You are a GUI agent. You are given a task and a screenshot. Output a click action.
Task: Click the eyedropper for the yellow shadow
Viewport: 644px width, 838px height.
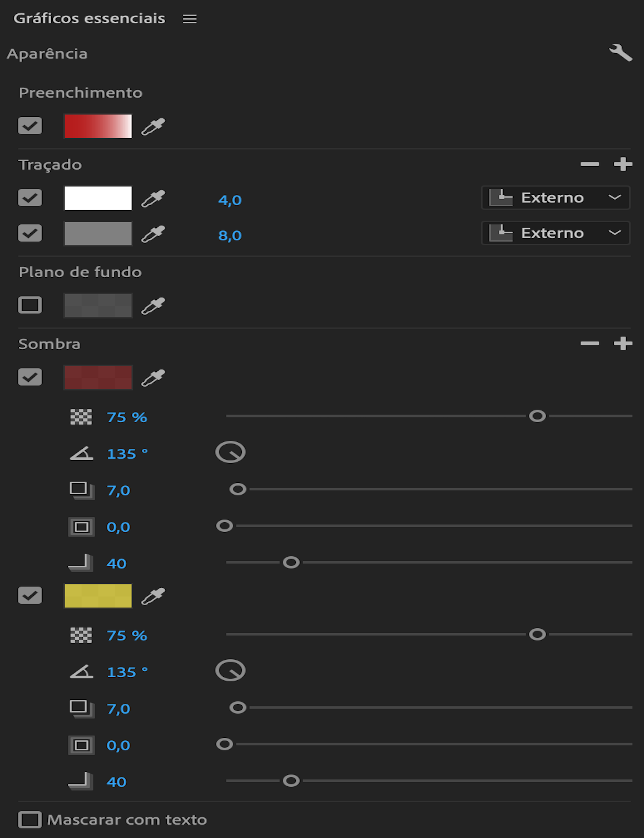[153, 596]
